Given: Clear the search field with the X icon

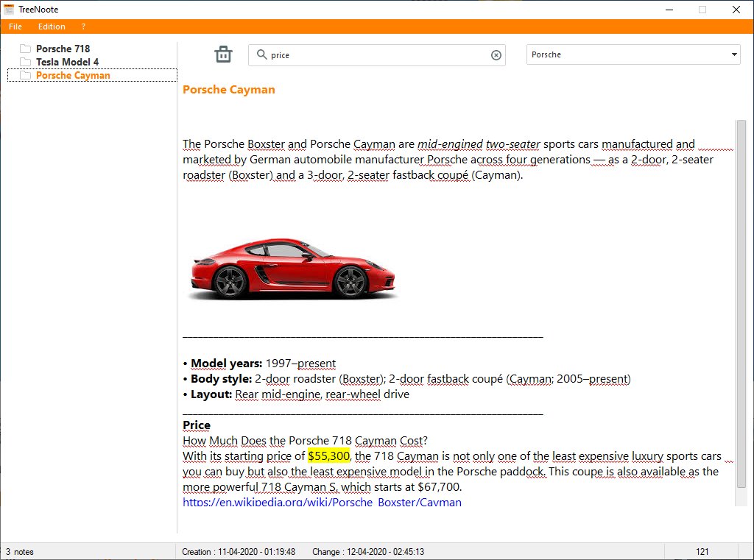Looking at the screenshot, I should click(x=496, y=55).
